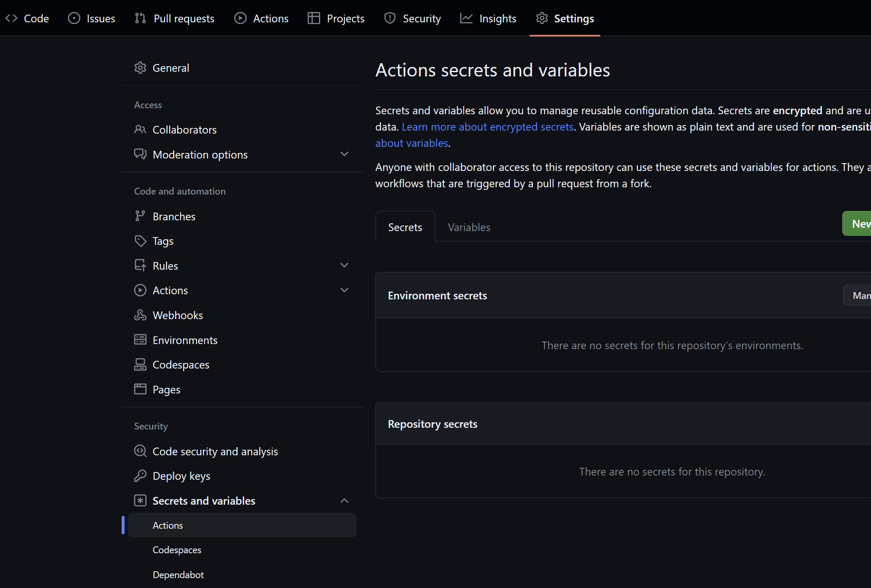Click the Collaborators people icon
871x588 pixels.
pyautogui.click(x=140, y=130)
